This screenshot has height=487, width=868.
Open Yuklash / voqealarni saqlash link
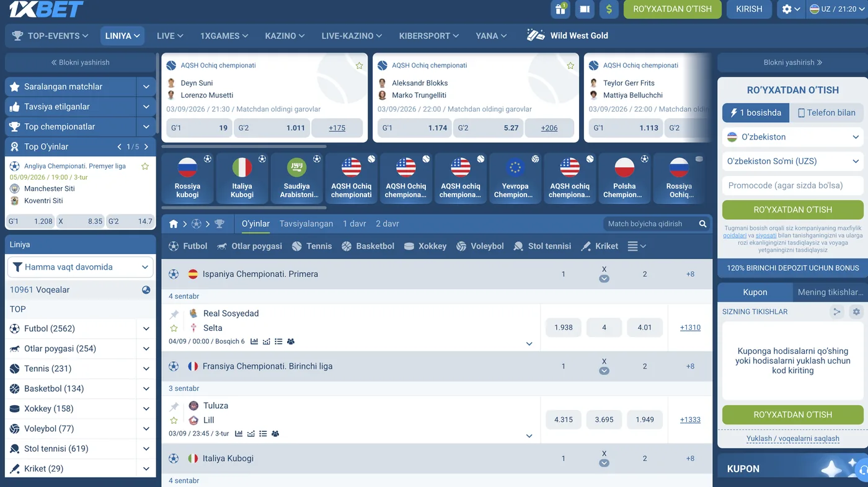pyautogui.click(x=793, y=439)
